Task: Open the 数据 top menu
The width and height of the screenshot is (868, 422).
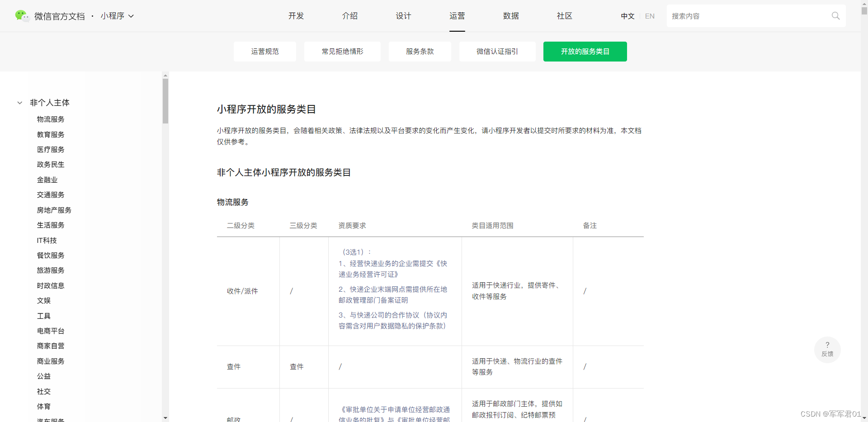Action: [511, 16]
